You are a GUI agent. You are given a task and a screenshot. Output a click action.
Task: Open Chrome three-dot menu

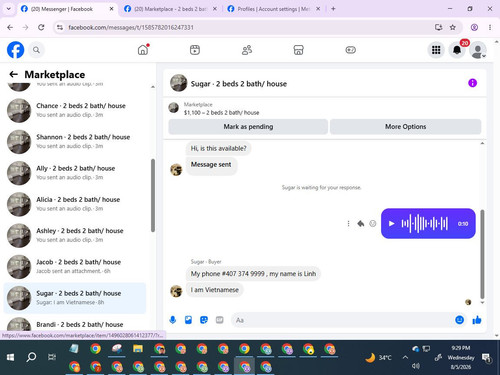pyautogui.click(x=490, y=27)
